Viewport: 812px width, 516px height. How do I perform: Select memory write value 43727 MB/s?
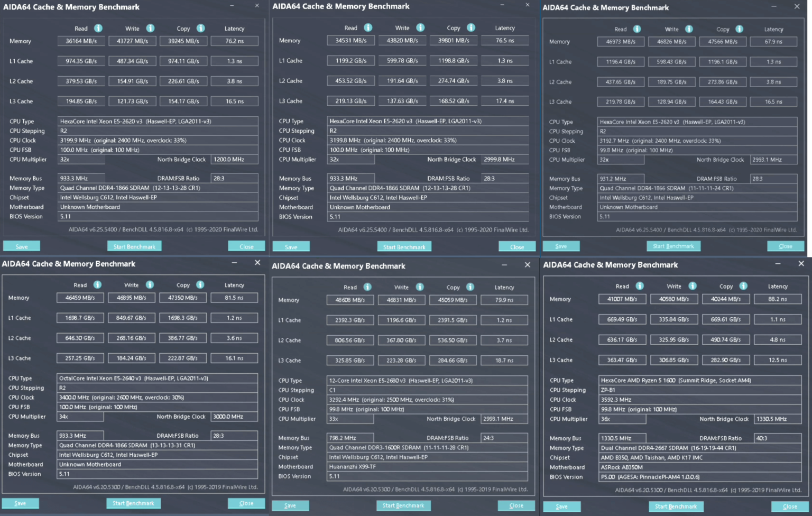(133, 41)
